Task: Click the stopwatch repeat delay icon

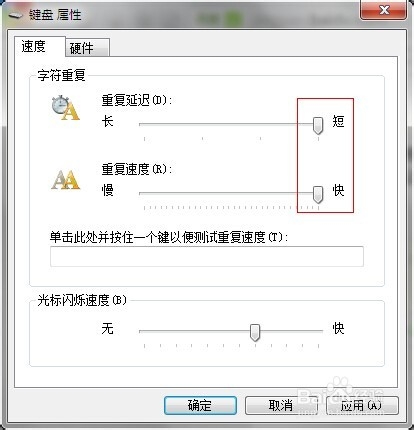Action: point(65,108)
